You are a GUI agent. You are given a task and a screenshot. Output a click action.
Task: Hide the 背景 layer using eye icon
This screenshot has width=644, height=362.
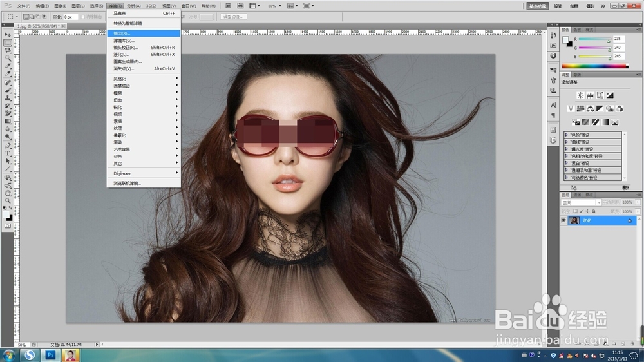563,220
